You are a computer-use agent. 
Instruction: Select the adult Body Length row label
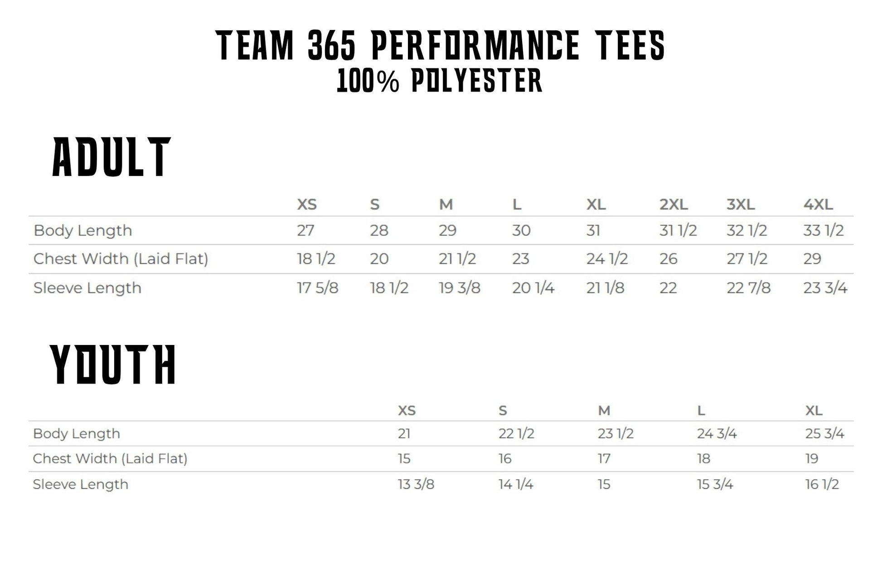83,230
